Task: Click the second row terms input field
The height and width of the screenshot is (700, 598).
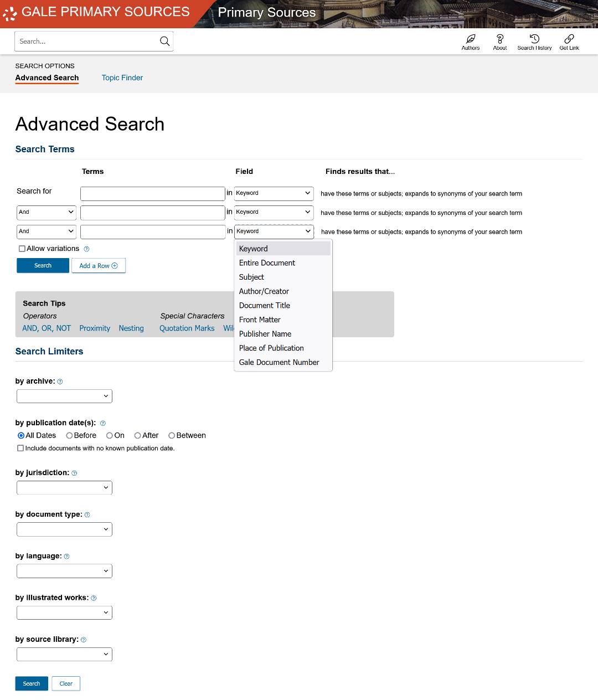Action: [x=153, y=213]
